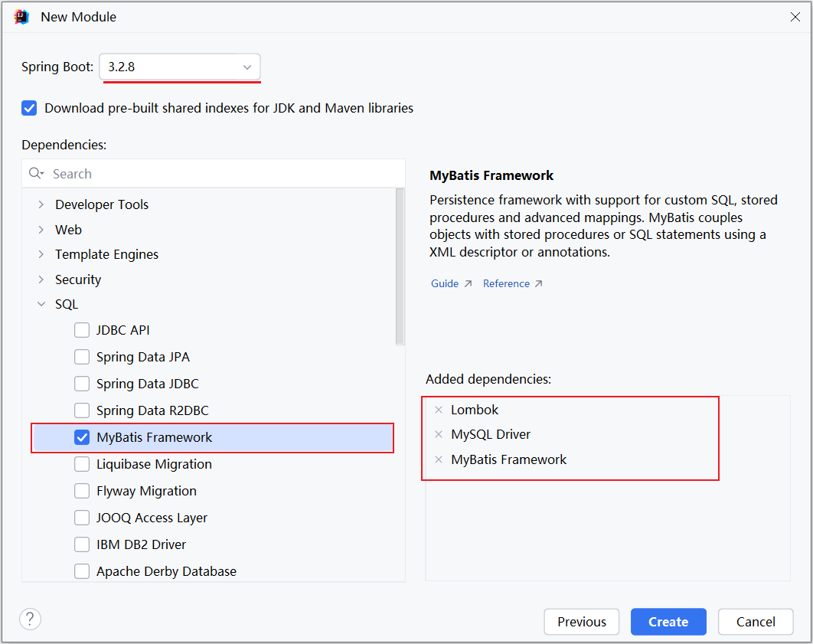This screenshot has width=813, height=644.
Task: Open help via the question mark icon
Action: pos(29,619)
